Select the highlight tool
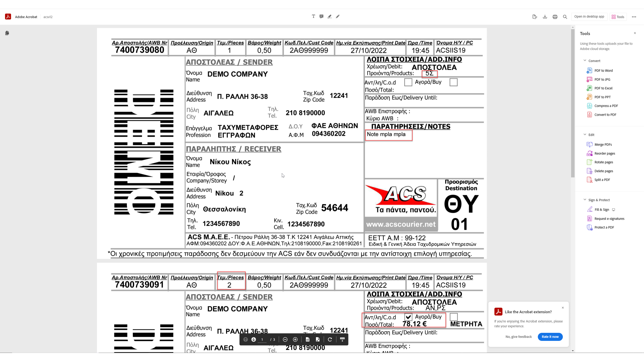This screenshot has height=362, width=644. point(329,16)
